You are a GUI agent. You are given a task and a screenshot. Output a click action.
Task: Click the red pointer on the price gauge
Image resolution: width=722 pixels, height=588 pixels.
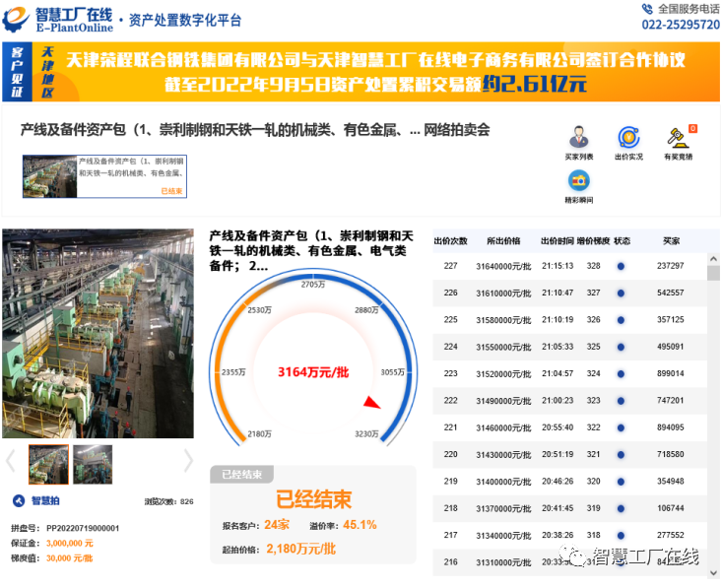tap(371, 401)
